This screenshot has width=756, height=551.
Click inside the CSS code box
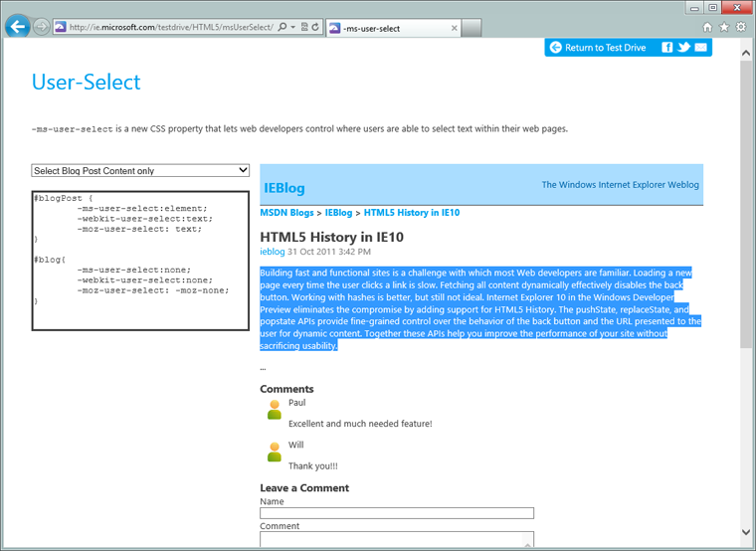pos(140,261)
